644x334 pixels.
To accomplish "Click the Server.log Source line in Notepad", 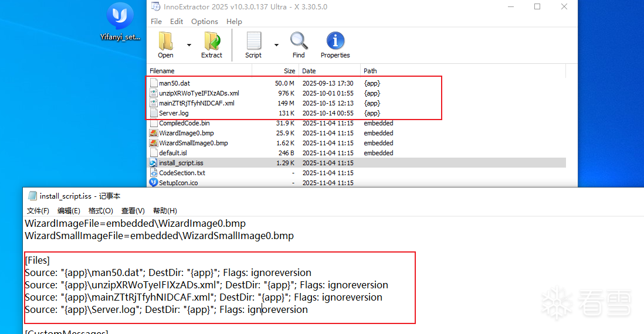I will coord(167,309).
